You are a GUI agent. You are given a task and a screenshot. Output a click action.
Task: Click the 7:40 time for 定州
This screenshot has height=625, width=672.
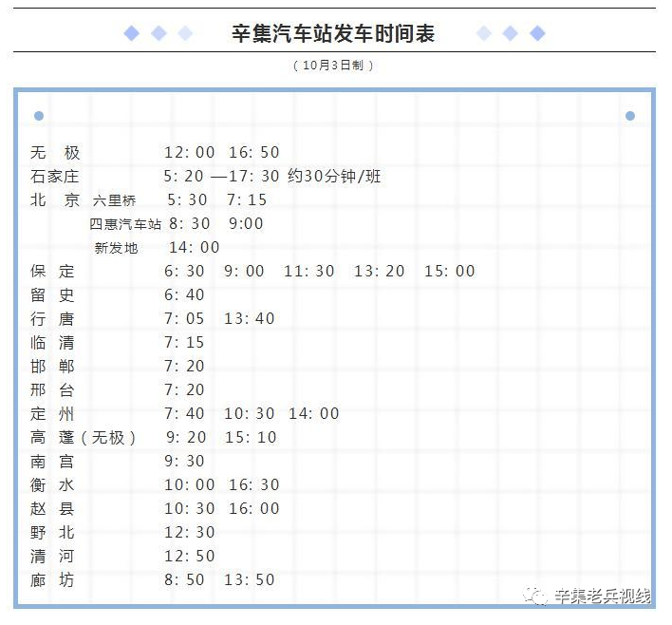(184, 413)
